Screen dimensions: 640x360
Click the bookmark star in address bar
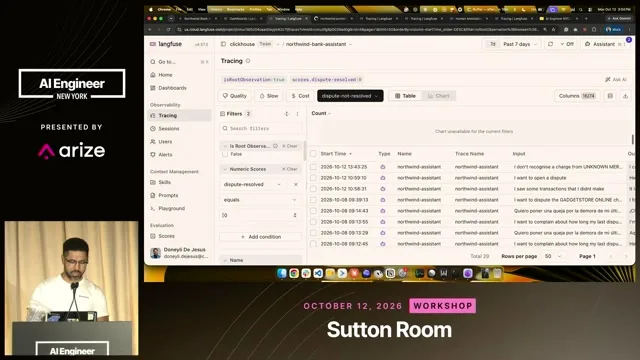pyautogui.click(x=554, y=29)
